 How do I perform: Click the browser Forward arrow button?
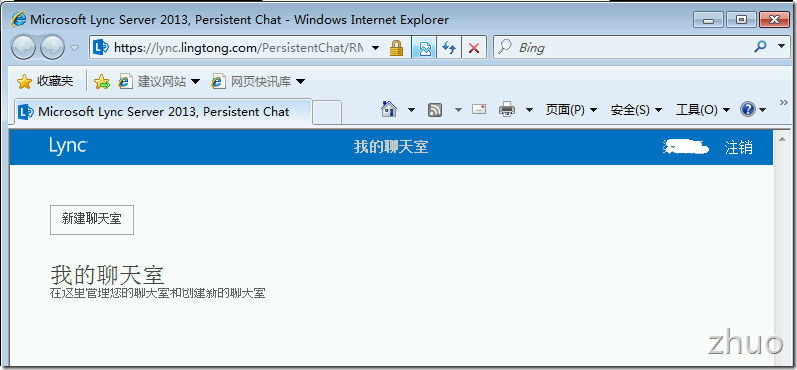(x=52, y=48)
